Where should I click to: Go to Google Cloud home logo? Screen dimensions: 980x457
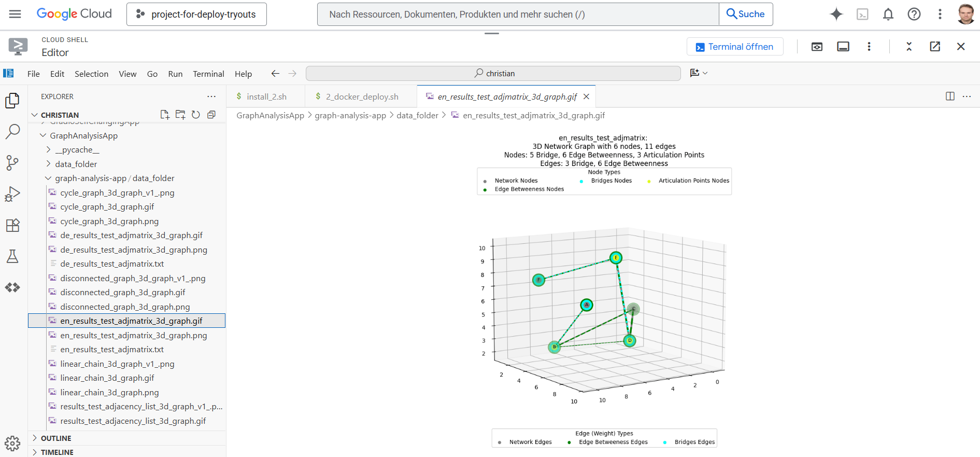click(x=74, y=14)
